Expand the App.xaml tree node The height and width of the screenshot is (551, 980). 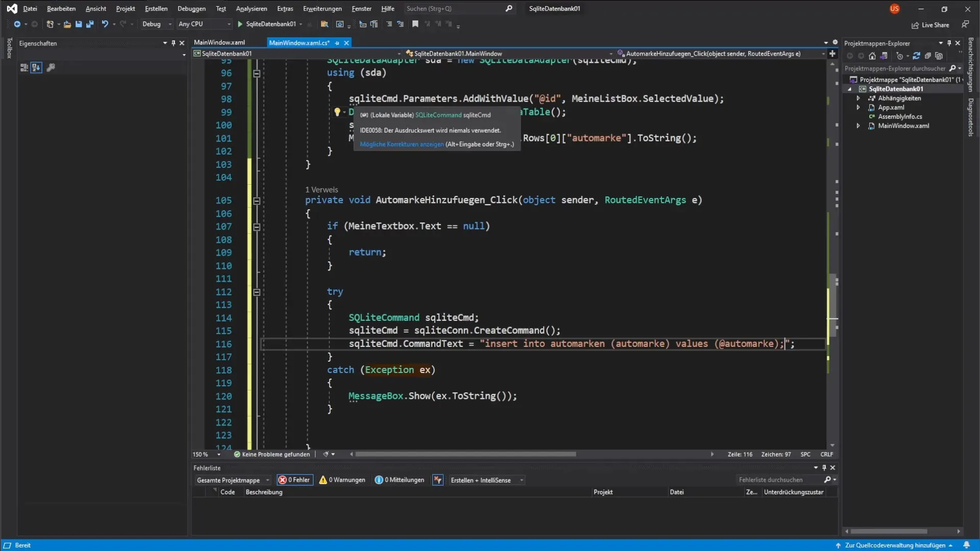tap(858, 107)
